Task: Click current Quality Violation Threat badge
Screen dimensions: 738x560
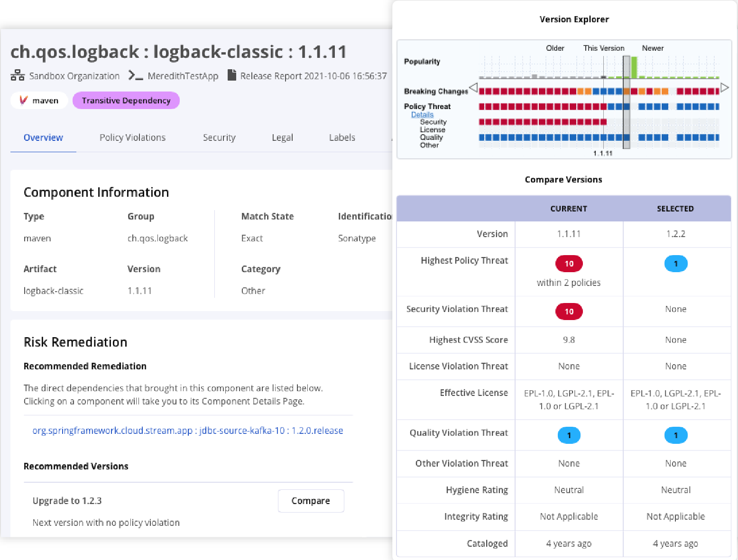Action: click(569, 435)
